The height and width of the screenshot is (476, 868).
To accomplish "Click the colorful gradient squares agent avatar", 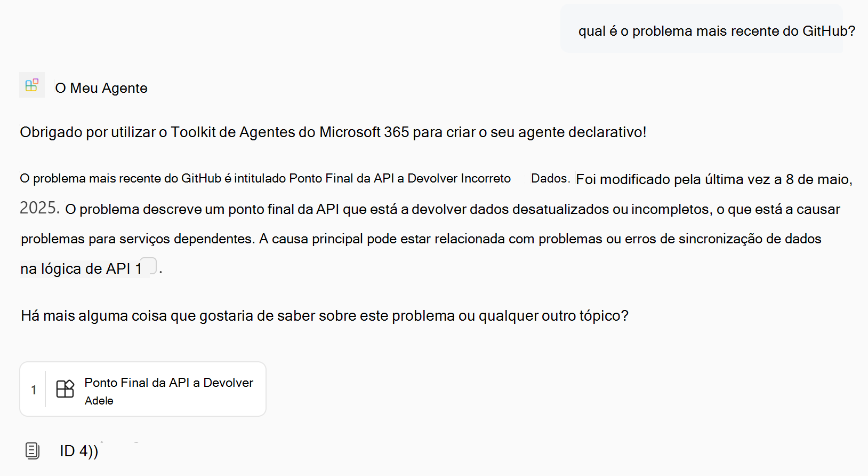I will click(32, 85).
